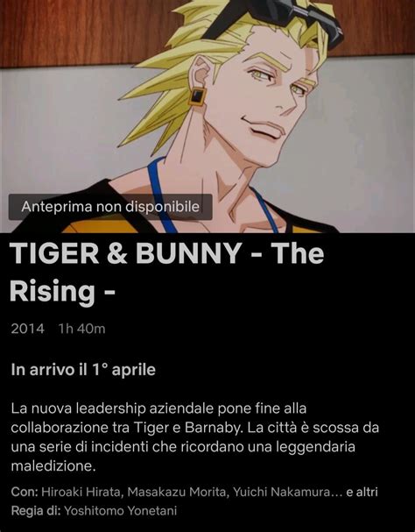Click the "Regia di:" label
The image size is (415, 532).
tap(36, 510)
